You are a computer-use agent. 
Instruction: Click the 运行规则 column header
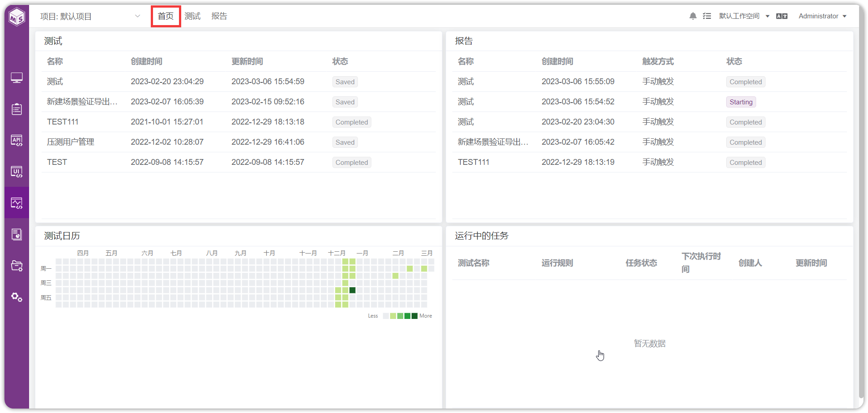[x=557, y=263]
